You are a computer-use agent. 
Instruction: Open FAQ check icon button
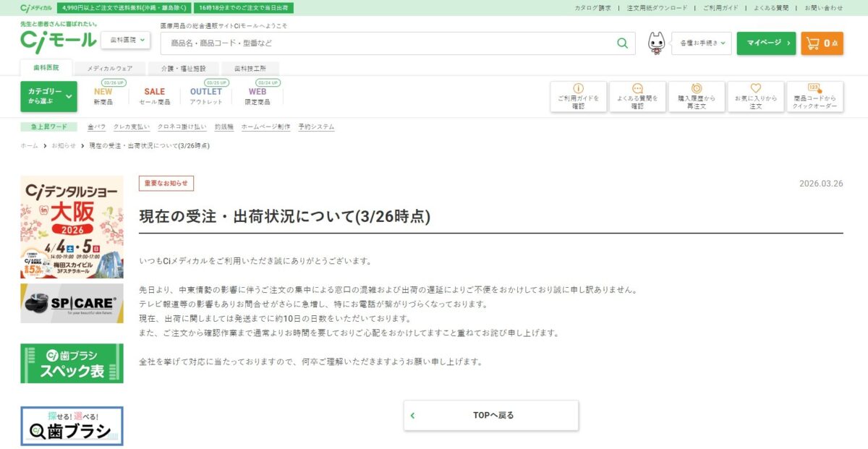[637, 96]
